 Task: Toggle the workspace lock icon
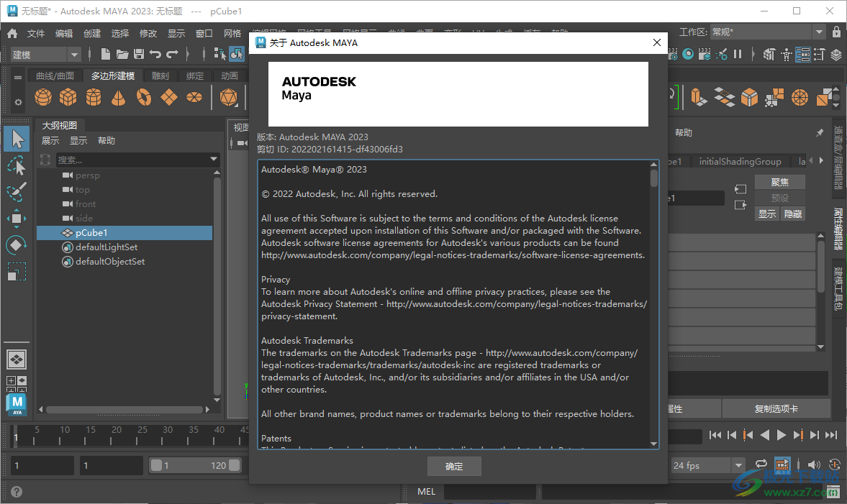point(836,32)
